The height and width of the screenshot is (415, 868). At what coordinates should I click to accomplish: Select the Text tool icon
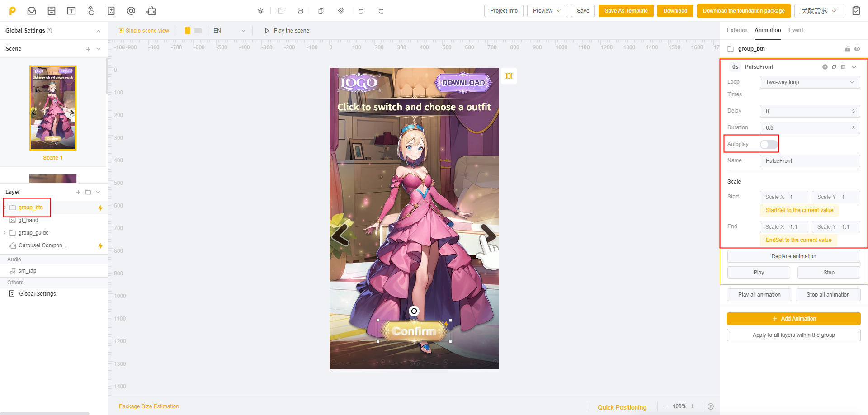tap(71, 11)
